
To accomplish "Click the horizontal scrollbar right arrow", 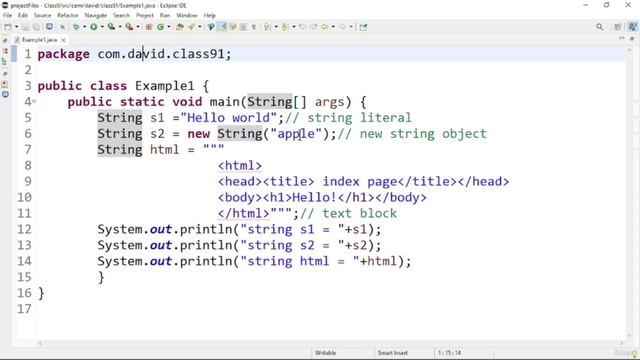I will click(x=621, y=343).
